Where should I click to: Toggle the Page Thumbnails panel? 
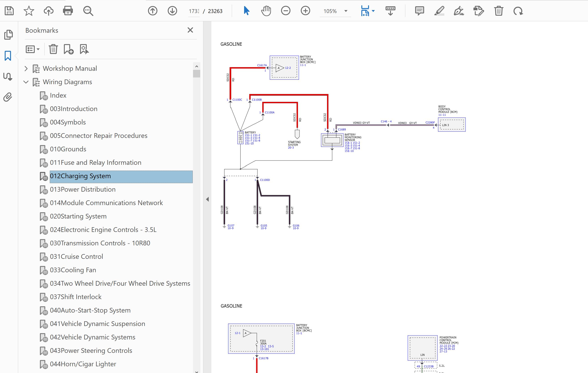click(8, 35)
